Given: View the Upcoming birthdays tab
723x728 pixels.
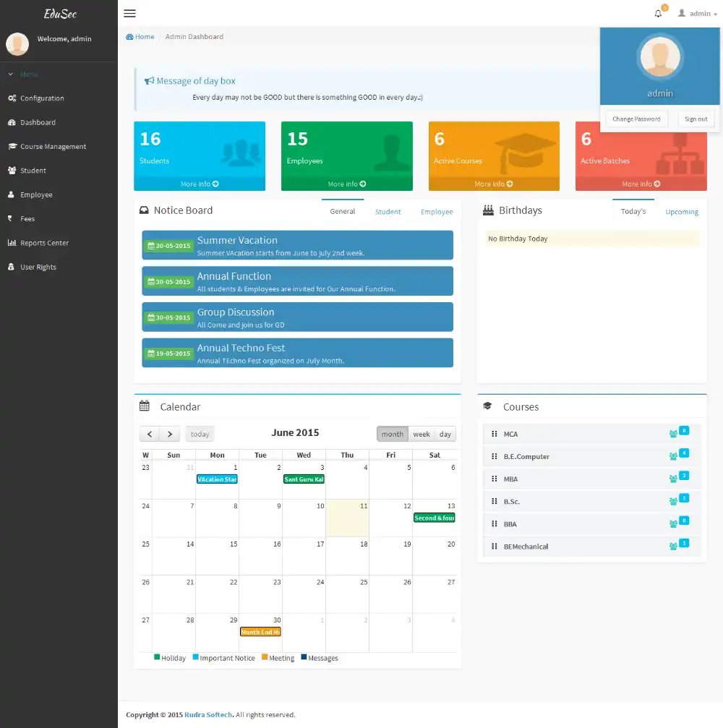Looking at the screenshot, I should (x=680, y=212).
